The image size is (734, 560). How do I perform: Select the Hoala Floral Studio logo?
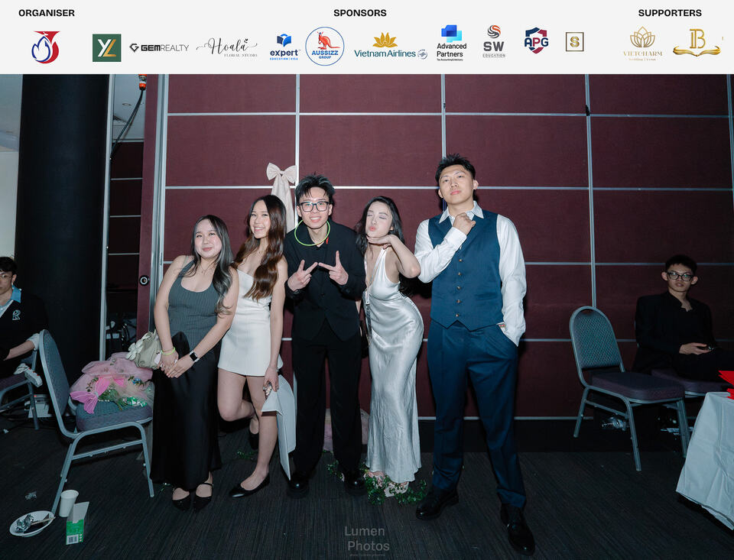pos(227,47)
